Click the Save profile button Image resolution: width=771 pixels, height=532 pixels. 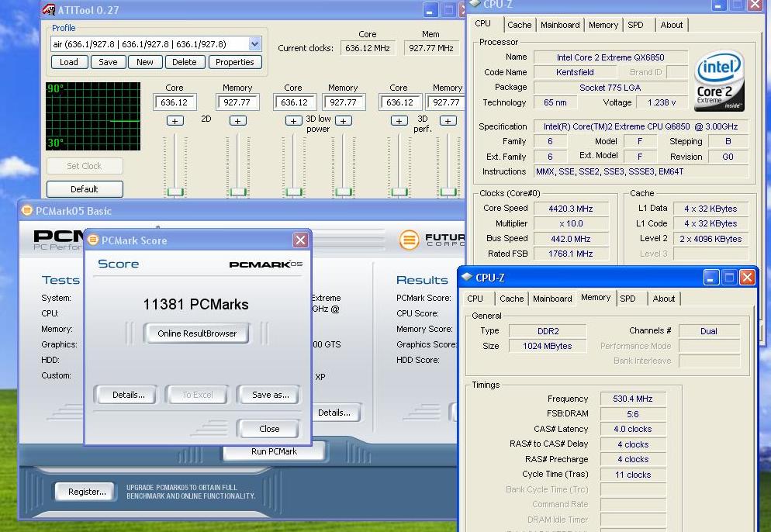click(108, 62)
